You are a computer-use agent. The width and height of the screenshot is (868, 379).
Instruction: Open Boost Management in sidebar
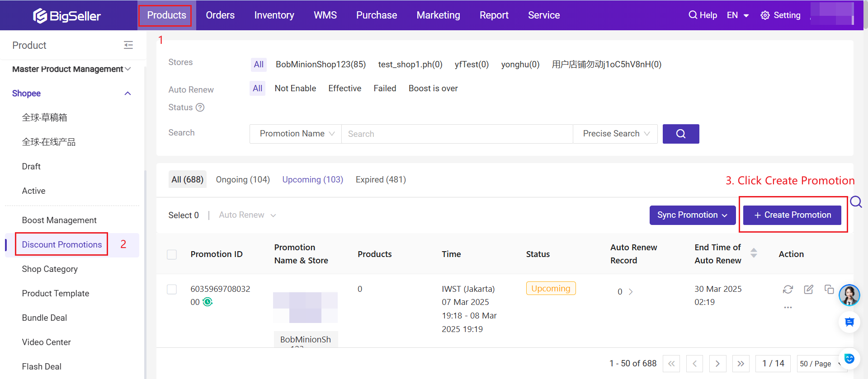click(59, 220)
